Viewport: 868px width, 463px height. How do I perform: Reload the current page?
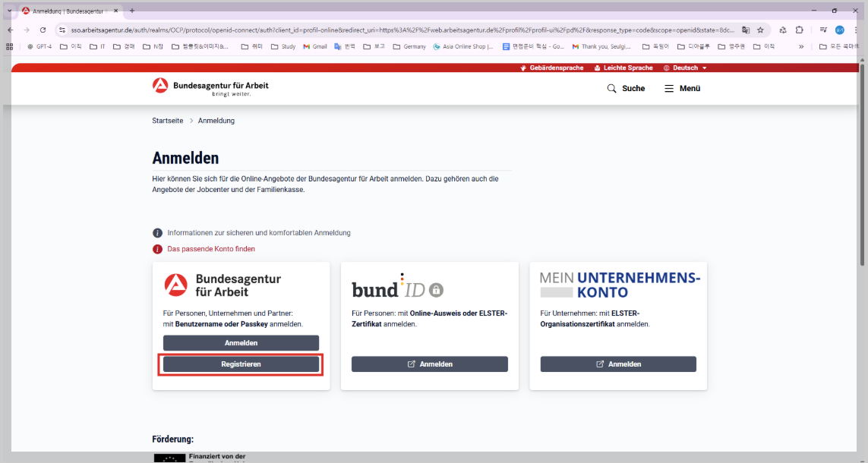[x=43, y=30]
